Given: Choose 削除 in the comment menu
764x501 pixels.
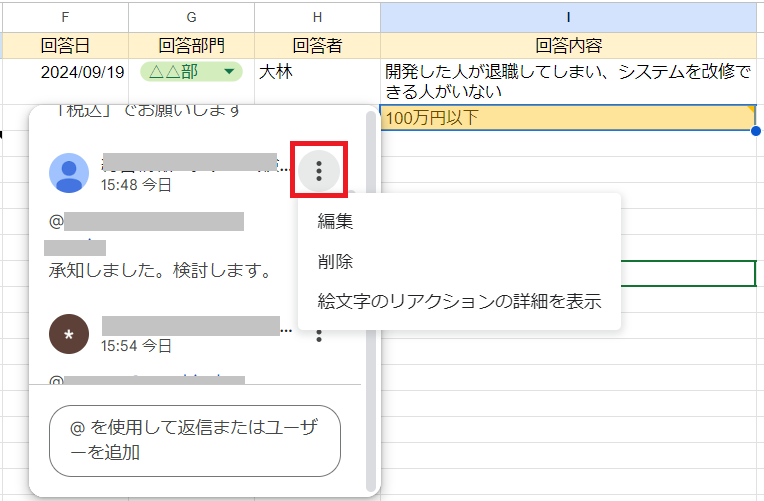Looking at the screenshot, I should click(x=335, y=261).
